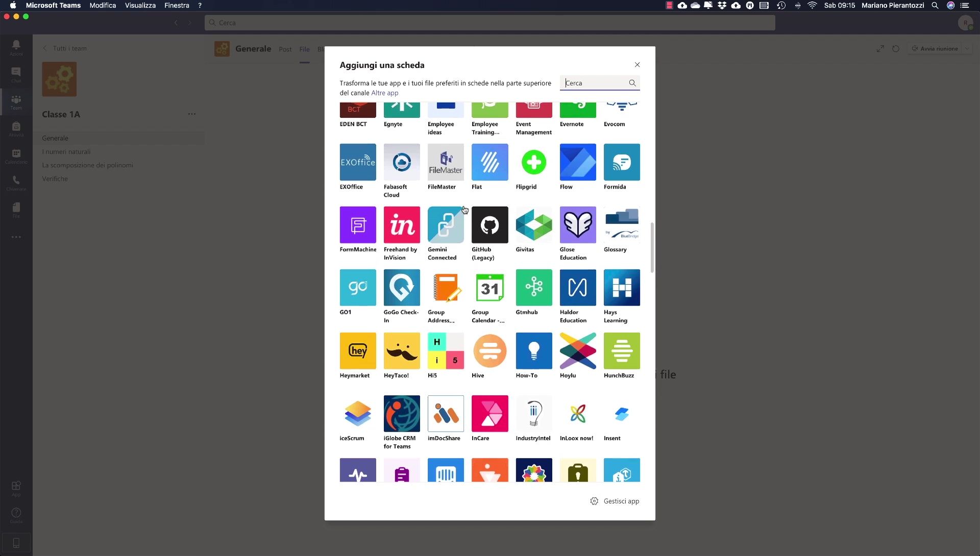The image size is (980, 556).
Task: Open Classe 1A more options
Action: point(191,114)
